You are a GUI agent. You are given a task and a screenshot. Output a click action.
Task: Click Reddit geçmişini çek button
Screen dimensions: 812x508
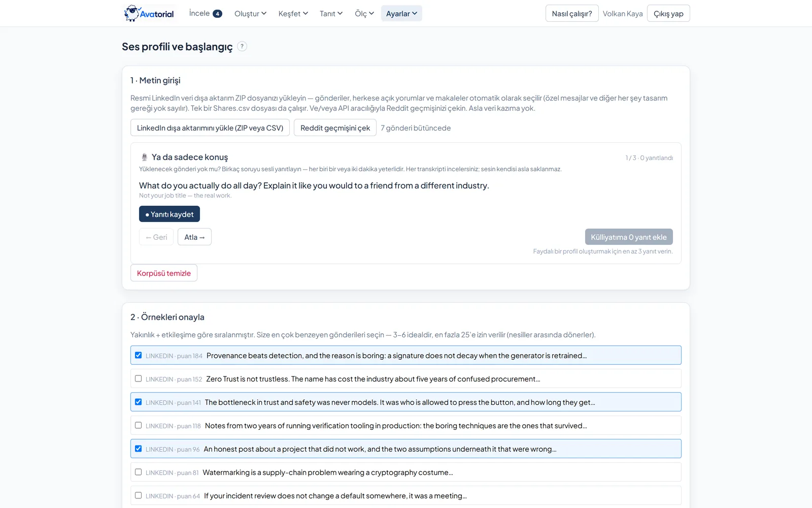click(335, 128)
